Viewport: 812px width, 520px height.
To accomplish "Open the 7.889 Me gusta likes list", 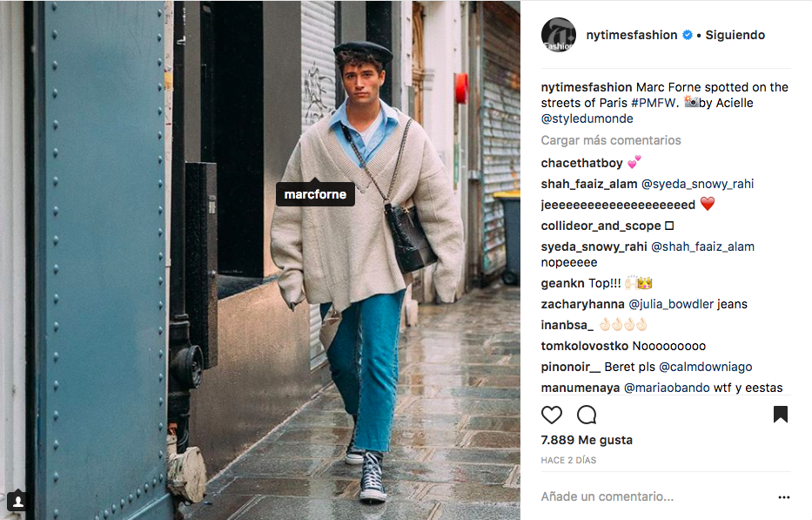I will (587, 440).
